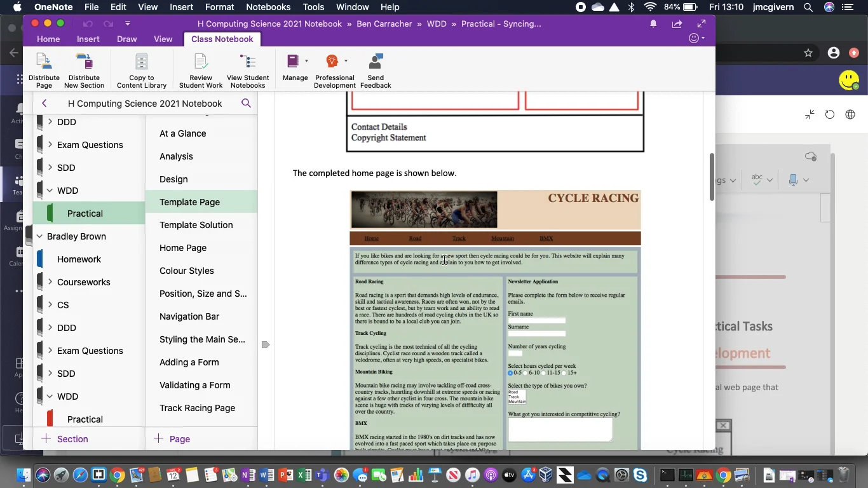Switch to the Draw ribbon tab
868x488 pixels.
coord(126,39)
